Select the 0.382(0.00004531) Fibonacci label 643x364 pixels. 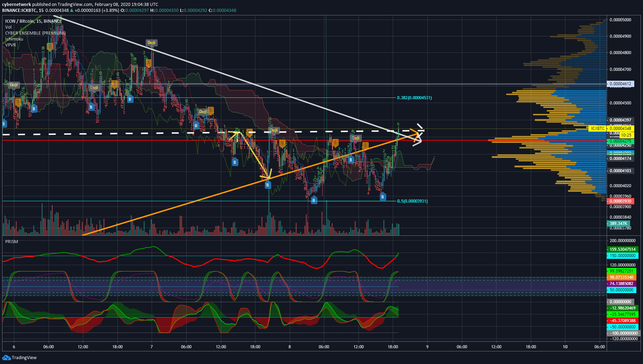[x=414, y=98]
